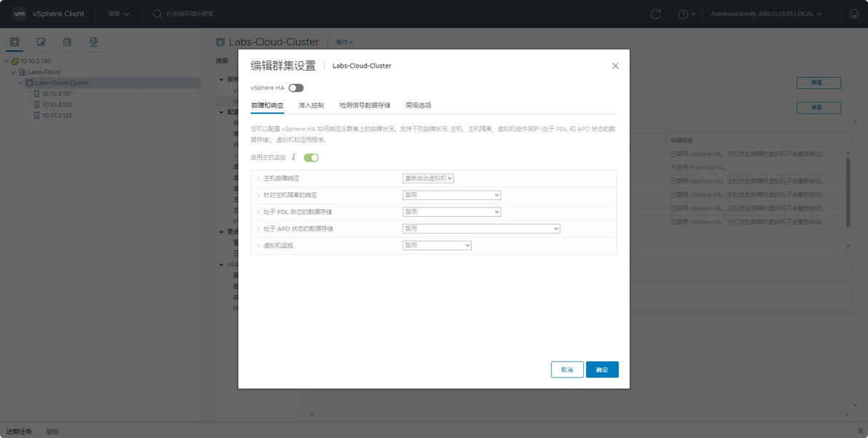Select host 10.10.2.121 in tree
868x438 pixels.
click(x=57, y=93)
